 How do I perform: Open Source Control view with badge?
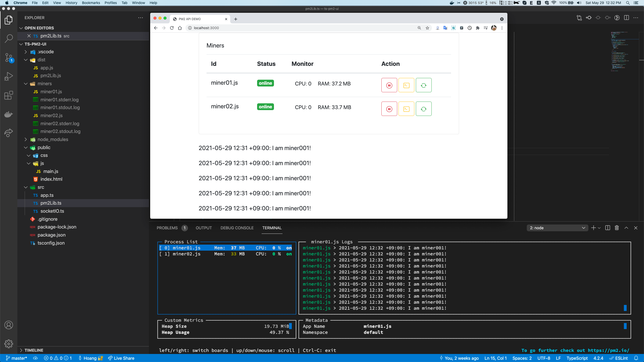click(9, 58)
